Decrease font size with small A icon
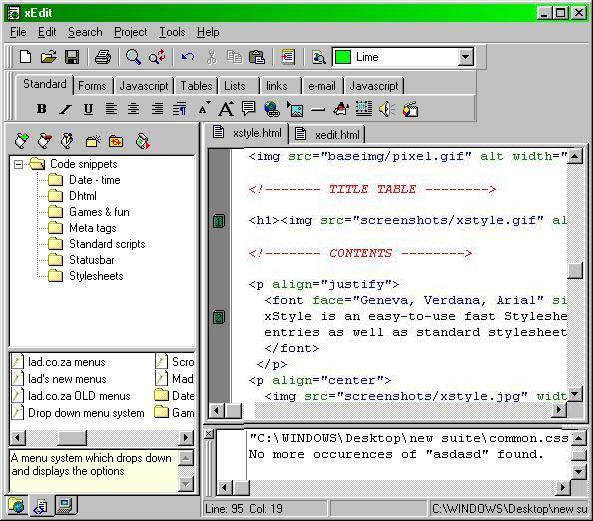593x521 pixels. (x=204, y=109)
